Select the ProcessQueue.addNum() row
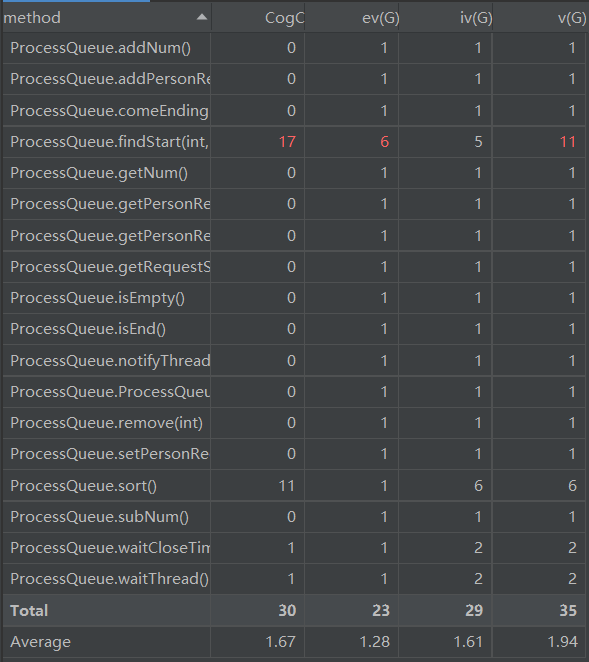 point(294,48)
